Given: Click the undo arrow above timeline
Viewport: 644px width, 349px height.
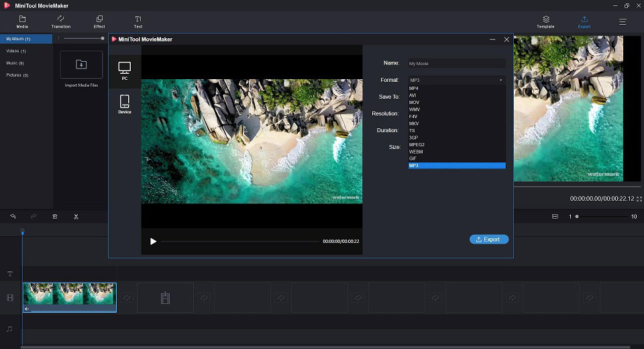Looking at the screenshot, I should [x=13, y=217].
